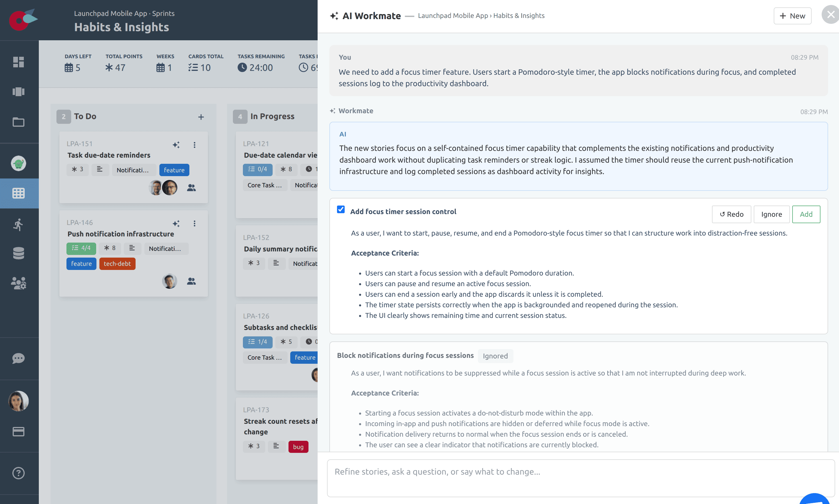Click Redo to regenerate the focus timer story
The width and height of the screenshot is (839, 504).
pyautogui.click(x=732, y=214)
